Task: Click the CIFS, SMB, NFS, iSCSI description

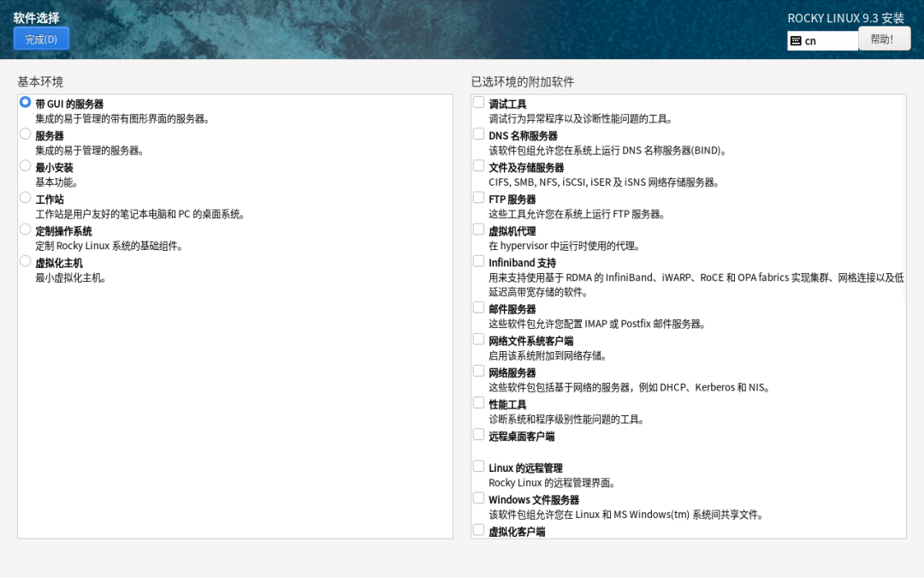Action: click(604, 182)
